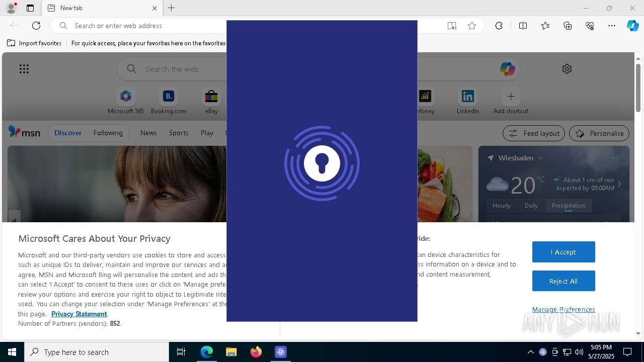
Task: Click taskbar Type here to search box
Action: pos(97,352)
